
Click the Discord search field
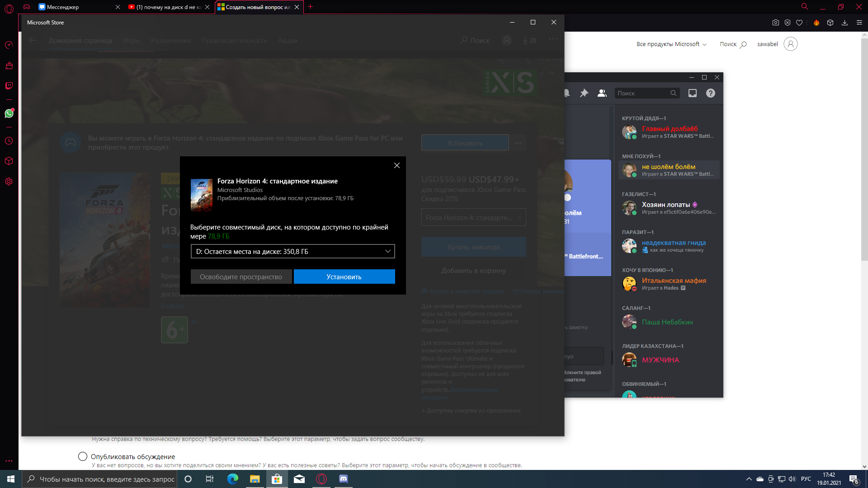click(647, 93)
